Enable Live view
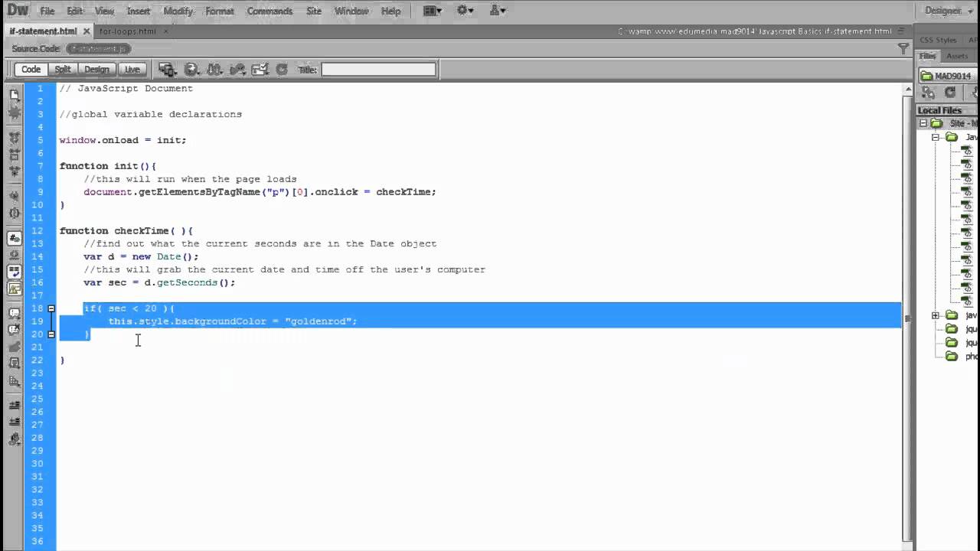This screenshot has height=551, width=980. click(132, 69)
